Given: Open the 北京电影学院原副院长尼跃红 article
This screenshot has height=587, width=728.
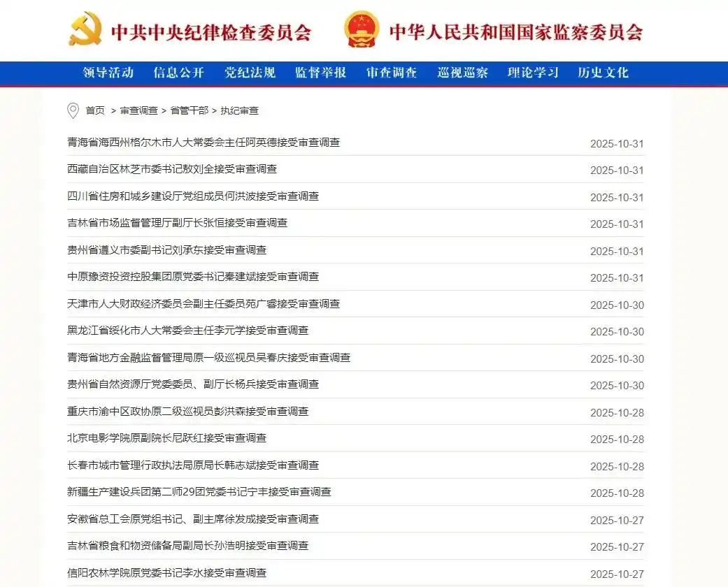Looking at the screenshot, I should click(166, 438).
